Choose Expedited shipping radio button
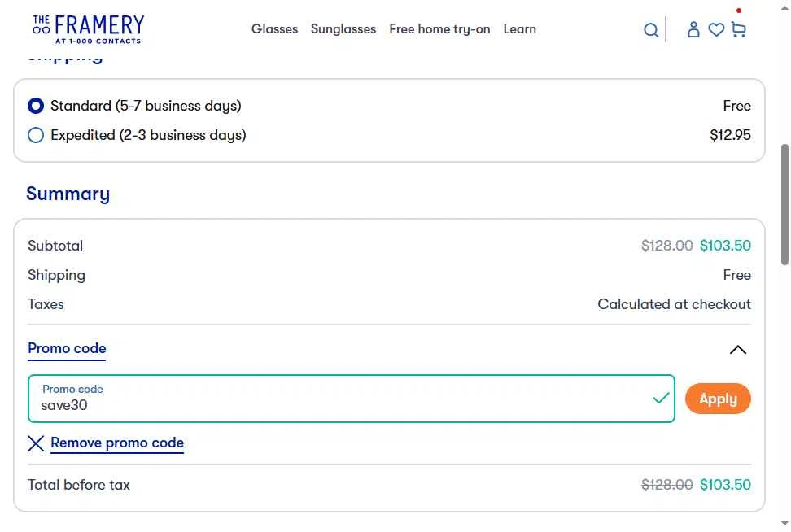 pos(36,135)
